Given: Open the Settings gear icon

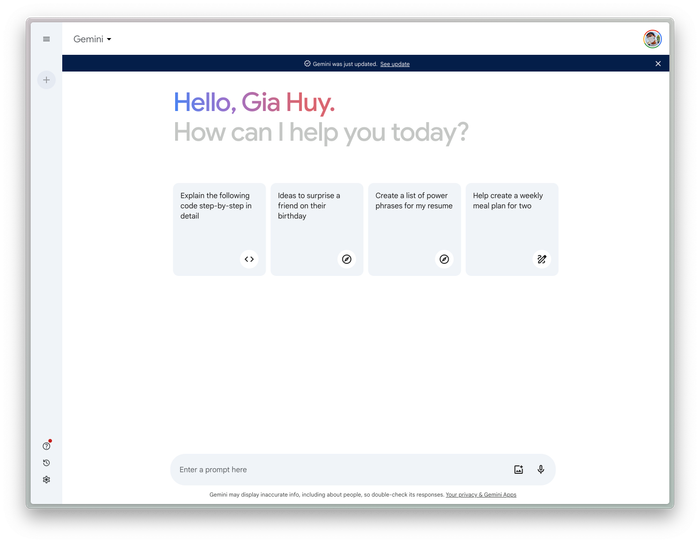Looking at the screenshot, I should click(46, 480).
